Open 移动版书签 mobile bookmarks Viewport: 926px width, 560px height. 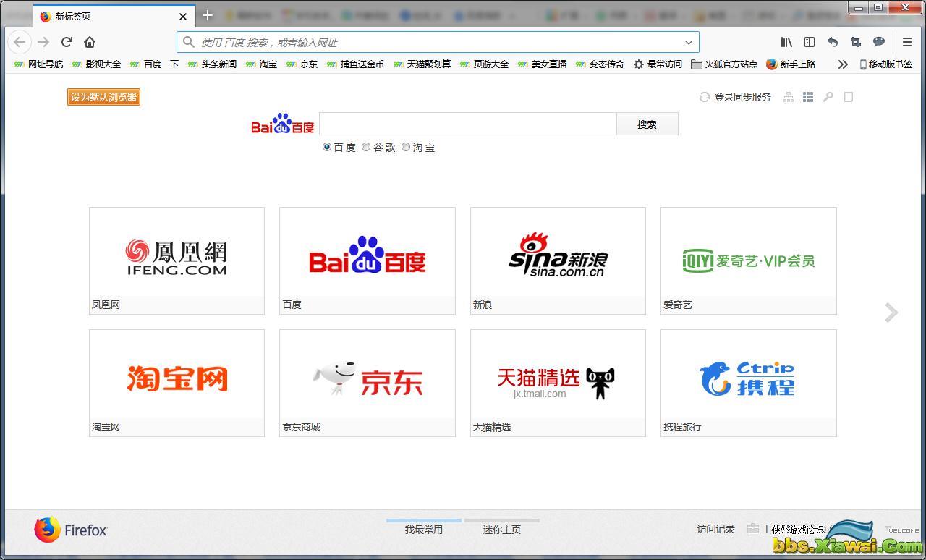click(885, 64)
